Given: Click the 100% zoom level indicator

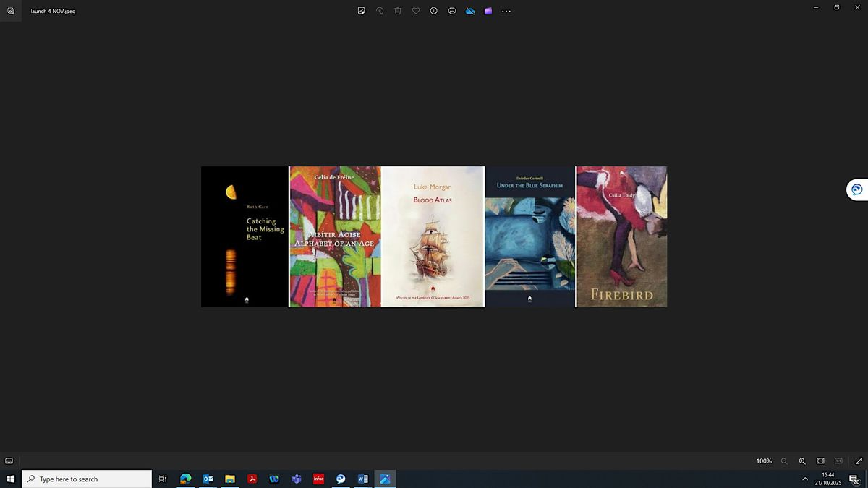Looking at the screenshot, I should pyautogui.click(x=764, y=461).
